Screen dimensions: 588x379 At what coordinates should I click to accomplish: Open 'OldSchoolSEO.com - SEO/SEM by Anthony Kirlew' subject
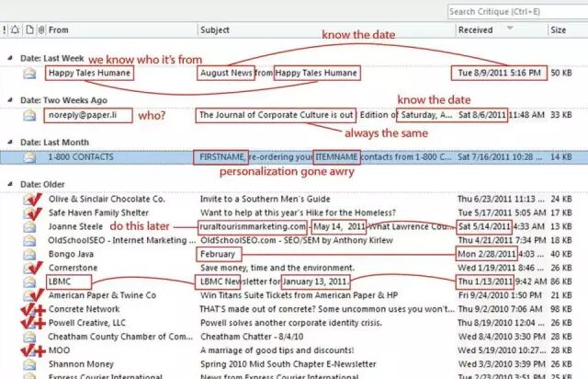tap(296, 240)
